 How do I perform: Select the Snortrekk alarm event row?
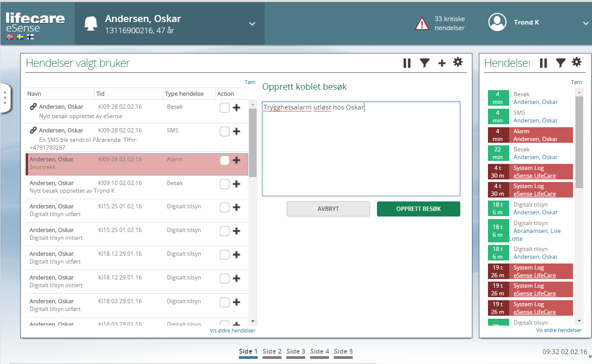point(137,164)
